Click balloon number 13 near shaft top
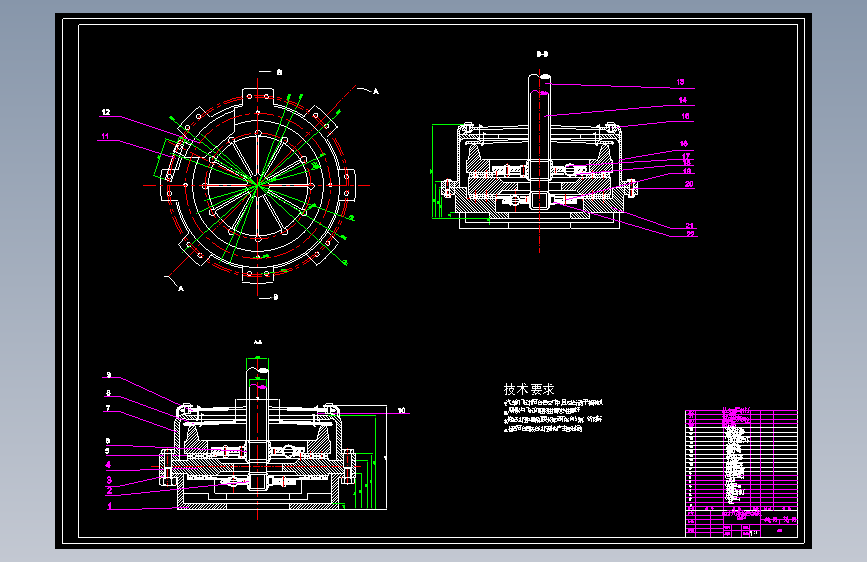 [x=680, y=82]
